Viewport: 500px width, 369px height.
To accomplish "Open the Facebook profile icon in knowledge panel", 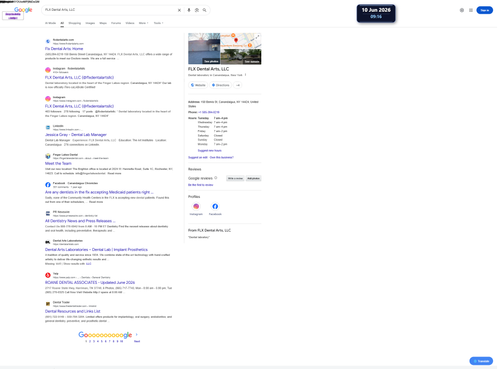I will (215, 206).
